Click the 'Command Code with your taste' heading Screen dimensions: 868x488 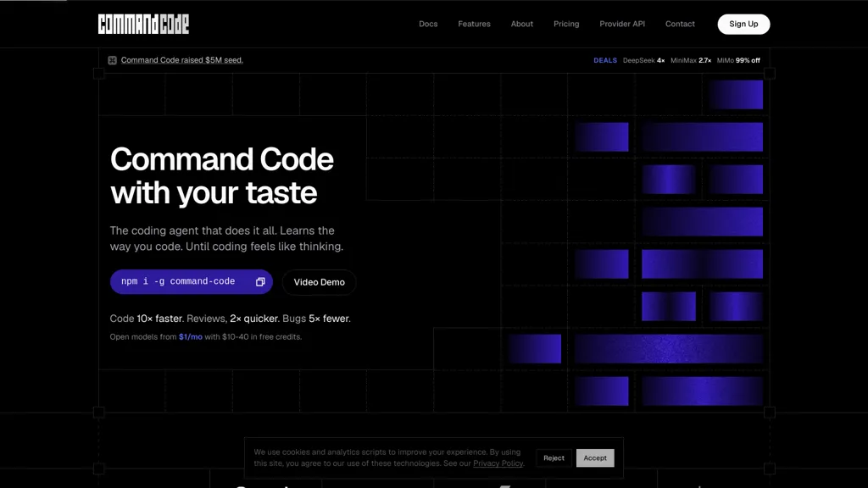tap(221, 176)
